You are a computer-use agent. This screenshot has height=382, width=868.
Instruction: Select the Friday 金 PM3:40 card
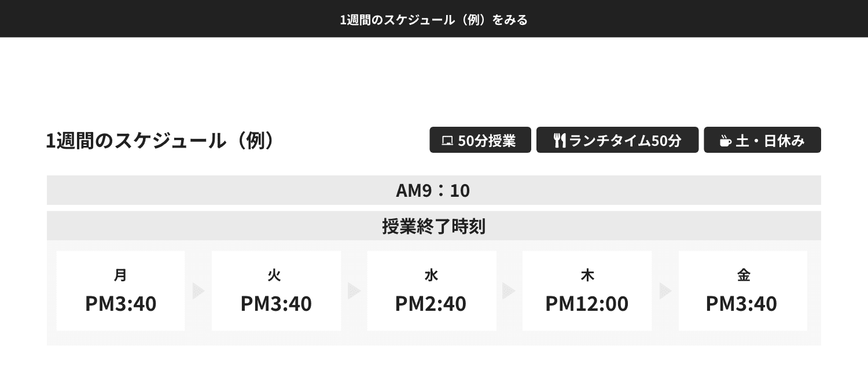(742, 291)
